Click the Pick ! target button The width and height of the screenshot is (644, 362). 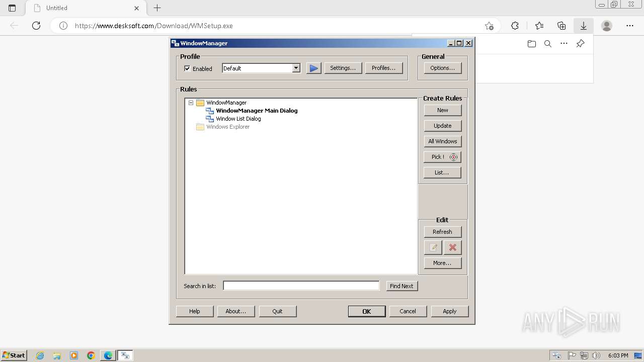[x=443, y=157]
